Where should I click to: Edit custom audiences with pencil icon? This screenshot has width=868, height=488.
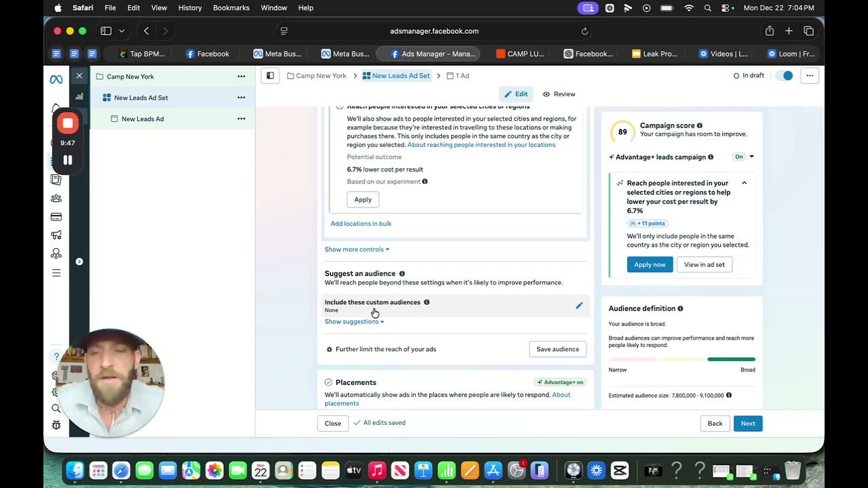579,306
